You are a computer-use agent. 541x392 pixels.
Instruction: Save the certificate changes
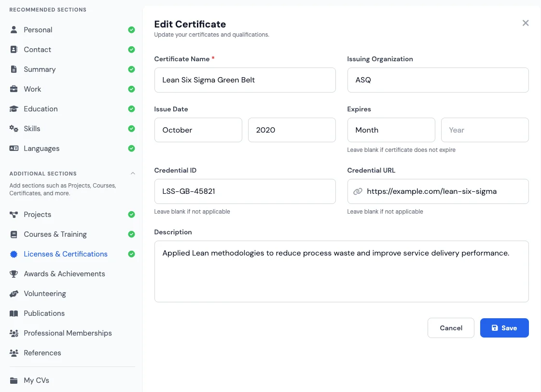(x=504, y=328)
